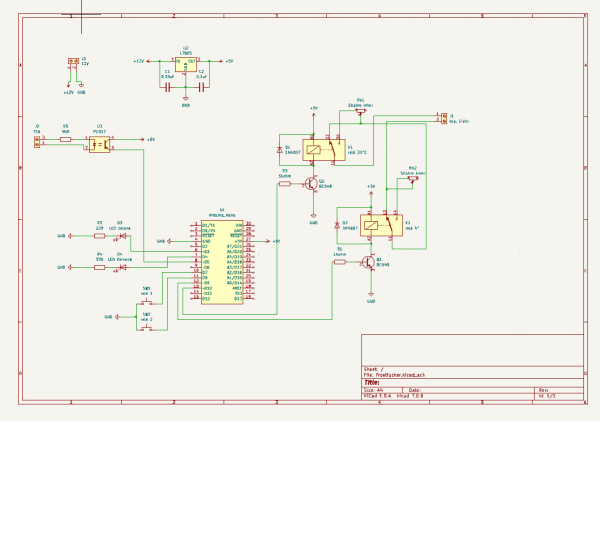The height and width of the screenshot is (541, 600).
Task: Select trimmer RV1 above relay K1
Action: (x=360, y=112)
